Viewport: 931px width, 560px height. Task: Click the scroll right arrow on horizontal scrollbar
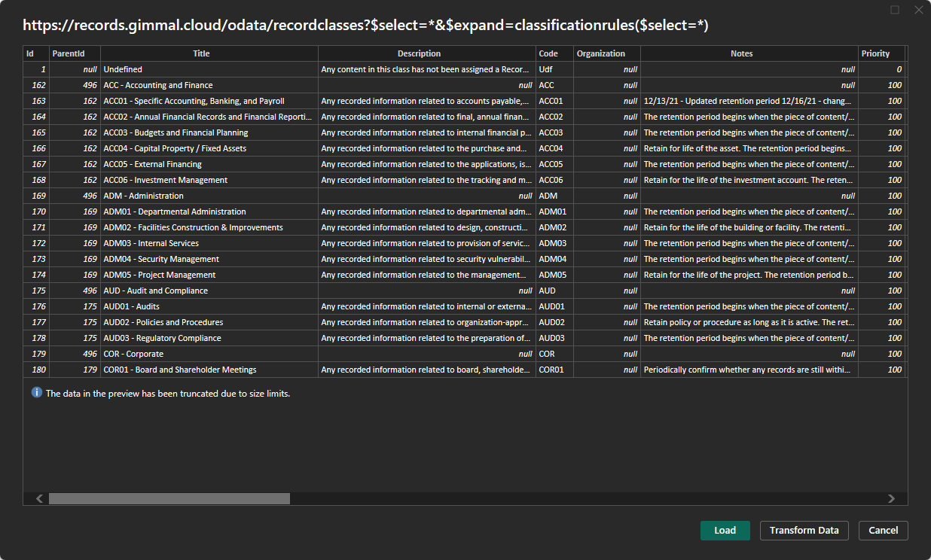[x=891, y=498]
